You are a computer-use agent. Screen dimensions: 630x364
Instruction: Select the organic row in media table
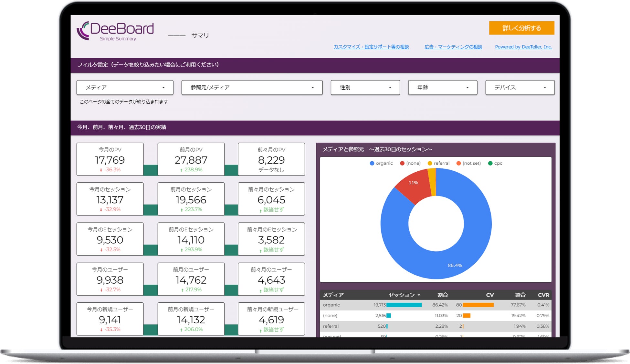point(331,305)
